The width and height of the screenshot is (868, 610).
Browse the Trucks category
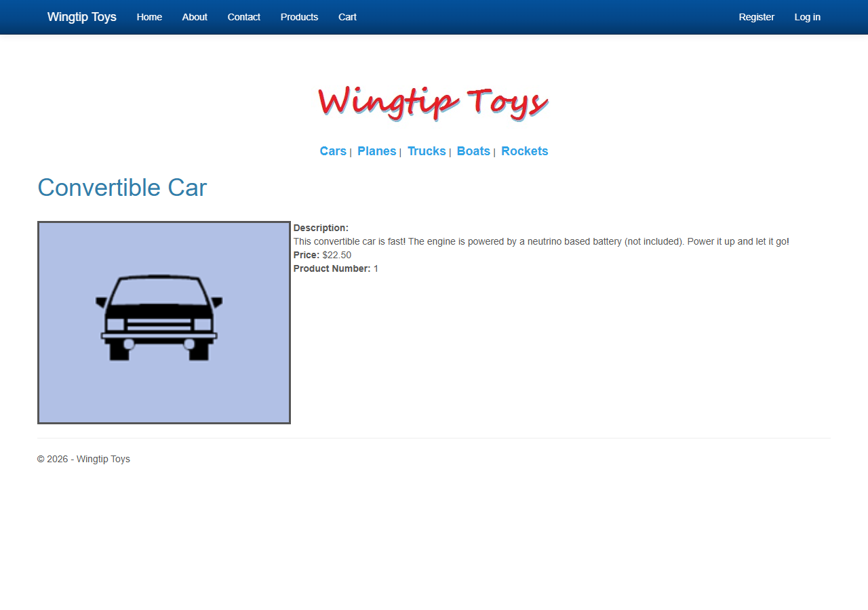(x=427, y=151)
